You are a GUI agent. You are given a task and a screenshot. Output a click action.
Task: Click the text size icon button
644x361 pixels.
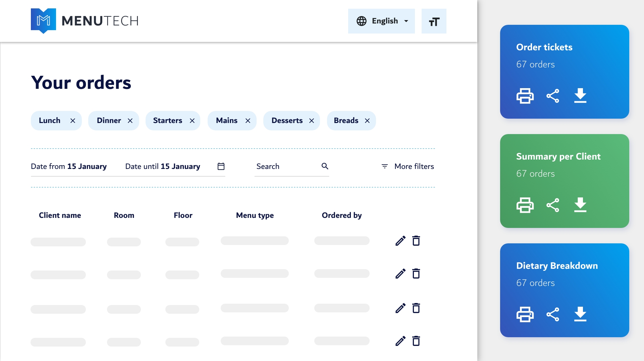pos(434,21)
